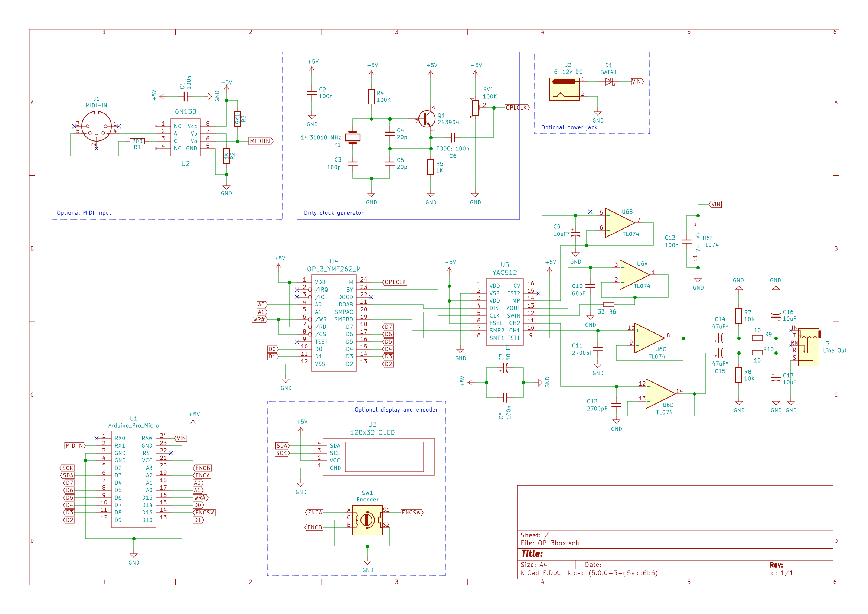Select the C2 100n capacitor symbol
This screenshot has width=868, height=614.
tap(312, 93)
